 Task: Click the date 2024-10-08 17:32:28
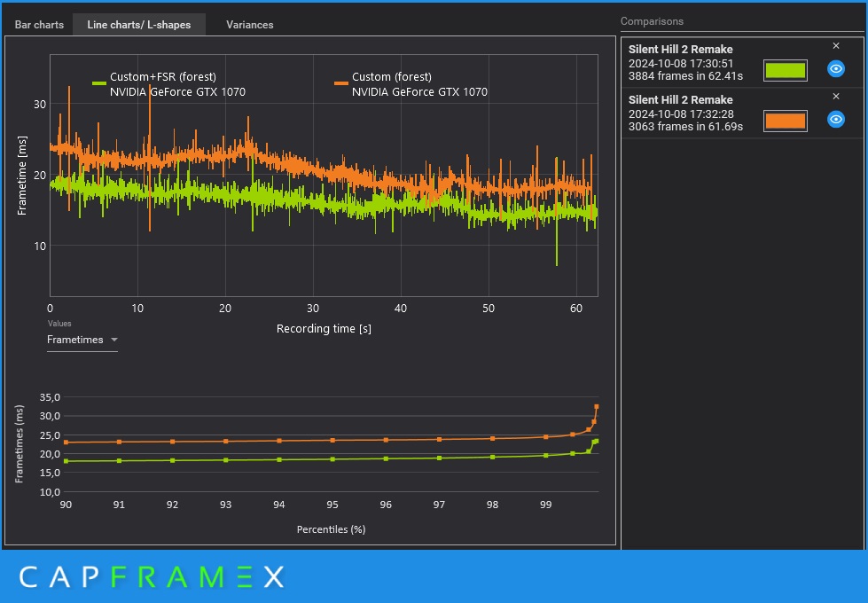[681, 114]
